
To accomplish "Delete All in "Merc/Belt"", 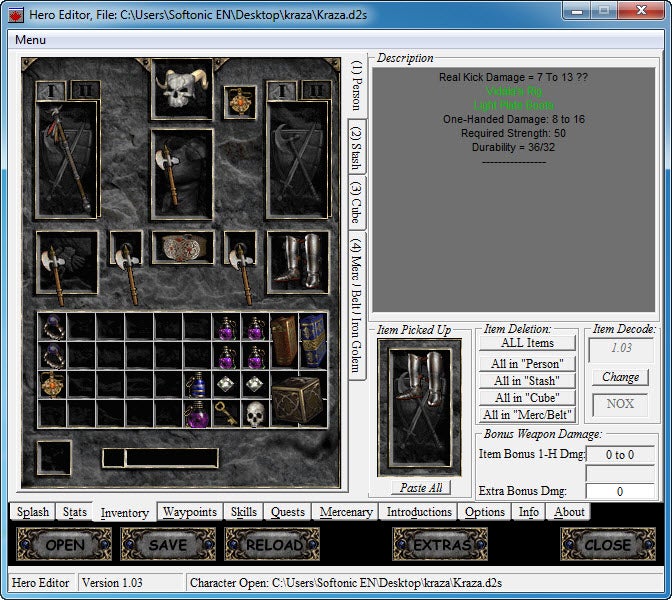I will point(527,414).
